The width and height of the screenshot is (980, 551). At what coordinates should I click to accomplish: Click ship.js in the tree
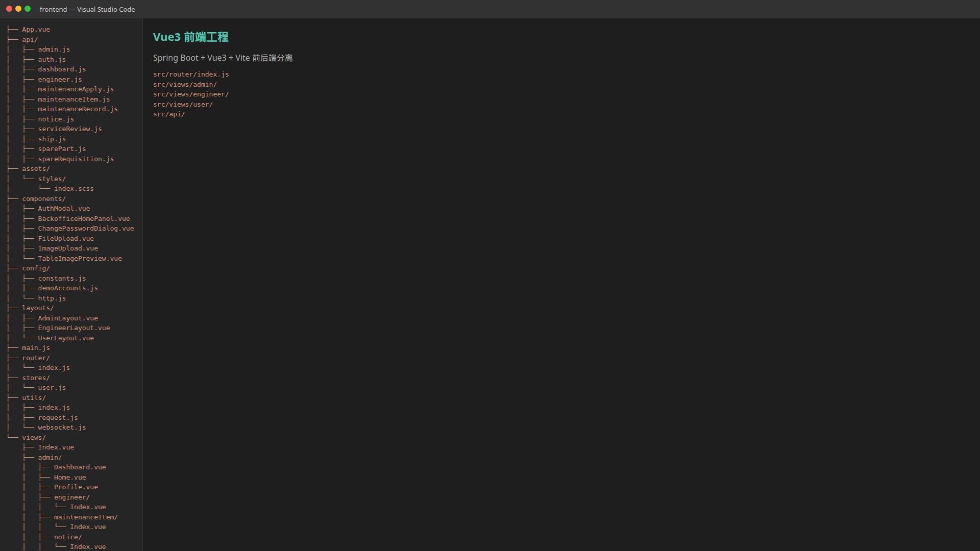[x=52, y=139]
